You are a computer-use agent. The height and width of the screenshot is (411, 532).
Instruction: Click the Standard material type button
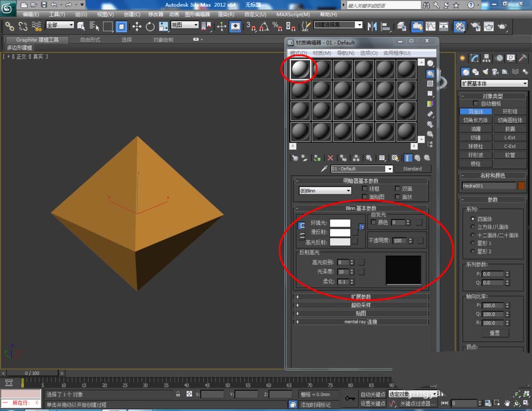point(412,169)
